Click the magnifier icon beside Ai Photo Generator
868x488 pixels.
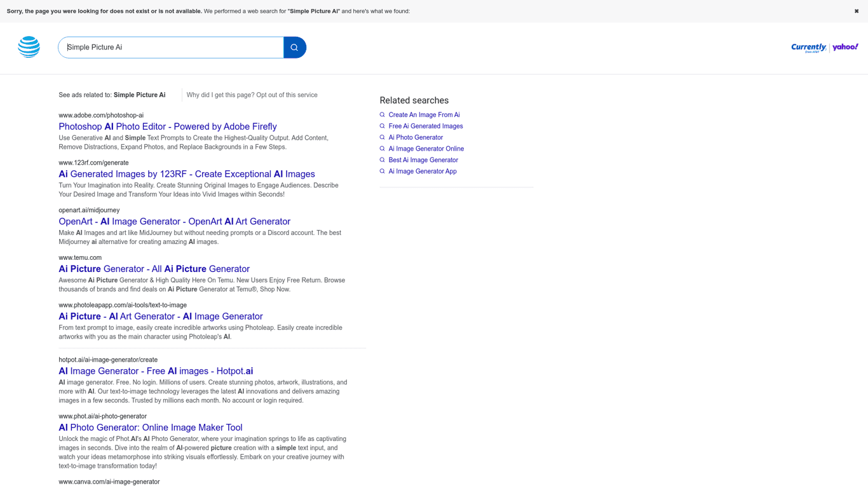[x=382, y=137]
